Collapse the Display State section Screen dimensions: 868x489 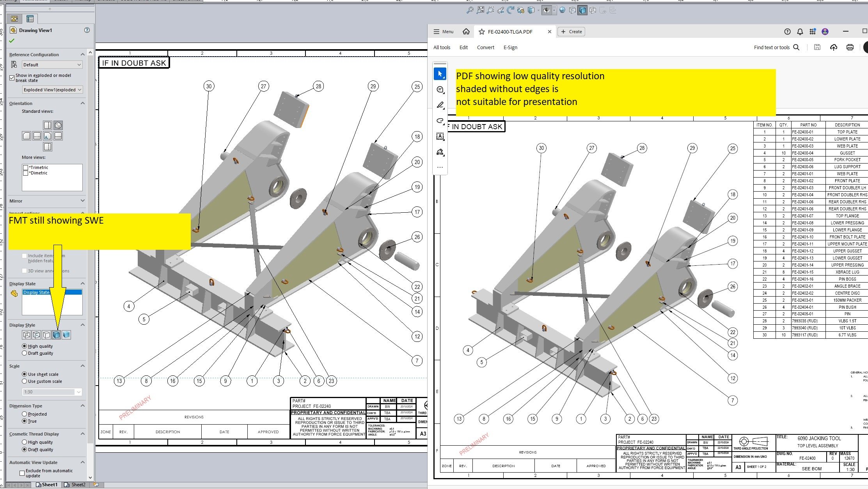click(83, 284)
